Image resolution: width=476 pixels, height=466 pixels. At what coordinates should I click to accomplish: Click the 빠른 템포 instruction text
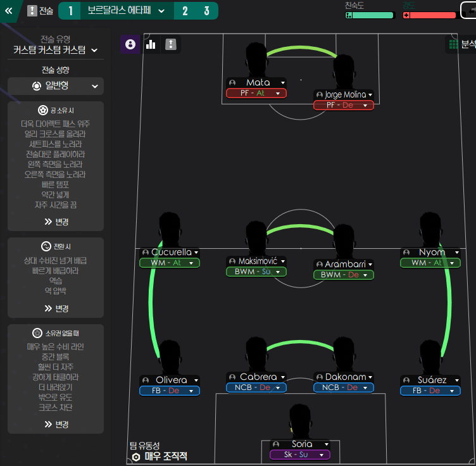(x=56, y=185)
